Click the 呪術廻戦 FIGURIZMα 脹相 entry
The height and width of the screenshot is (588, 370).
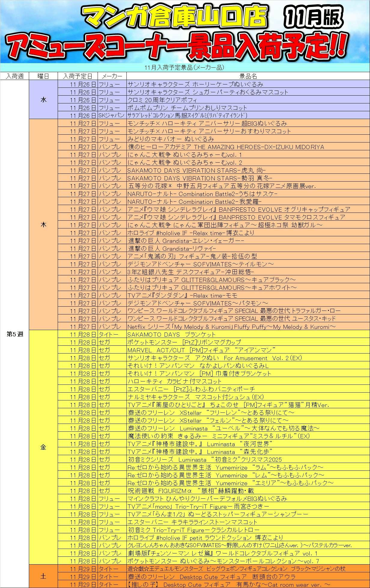pyautogui.click(x=191, y=491)
